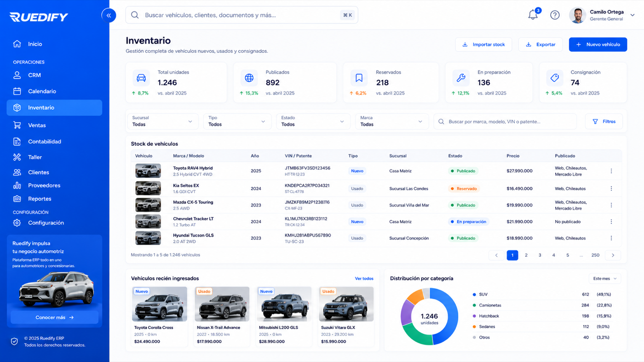Click the Publicados globe icon
Screen dimensions: 644x362
[249, 78]
